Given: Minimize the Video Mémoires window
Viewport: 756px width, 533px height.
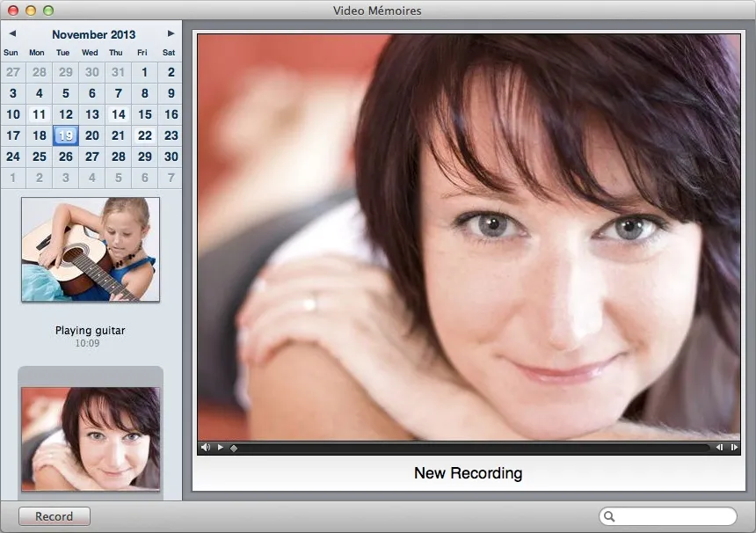Looking at the screenshot, I should pyautogui.click(x=31, y=11).
